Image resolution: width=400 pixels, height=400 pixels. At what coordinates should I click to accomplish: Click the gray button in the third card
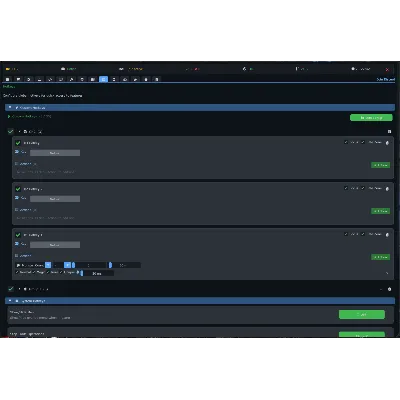pos(55,245)
